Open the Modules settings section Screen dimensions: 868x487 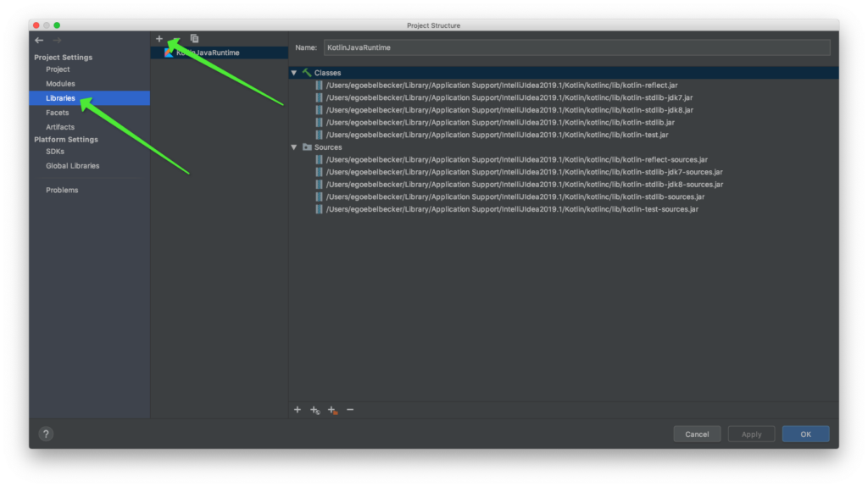click(60, 84)
